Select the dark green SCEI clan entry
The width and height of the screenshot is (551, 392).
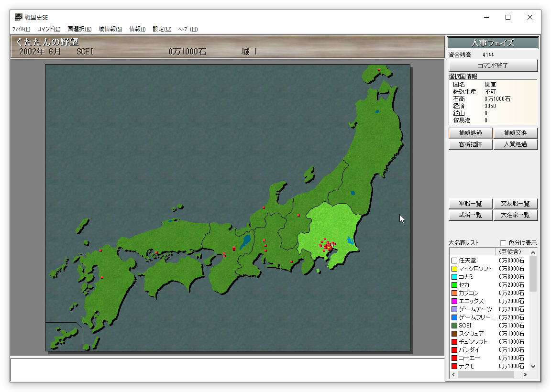(464, 326)
